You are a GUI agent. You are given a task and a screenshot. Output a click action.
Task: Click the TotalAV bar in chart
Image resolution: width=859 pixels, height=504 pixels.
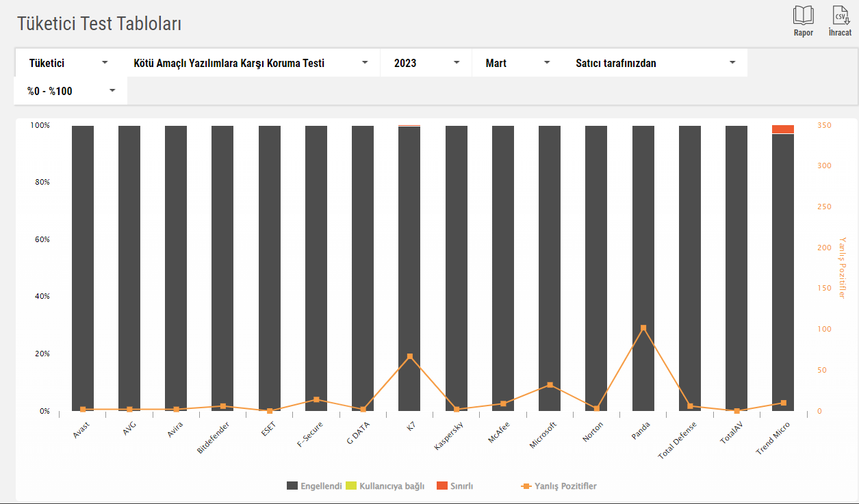coord(736,268)
